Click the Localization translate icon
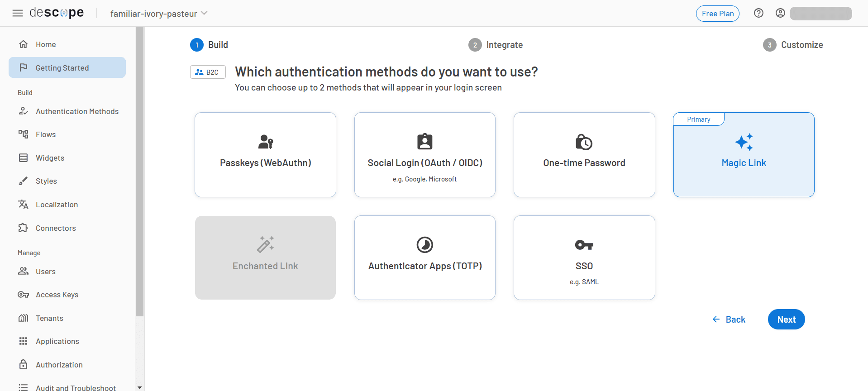Screen dimensions: 868x391 (24, 205)
